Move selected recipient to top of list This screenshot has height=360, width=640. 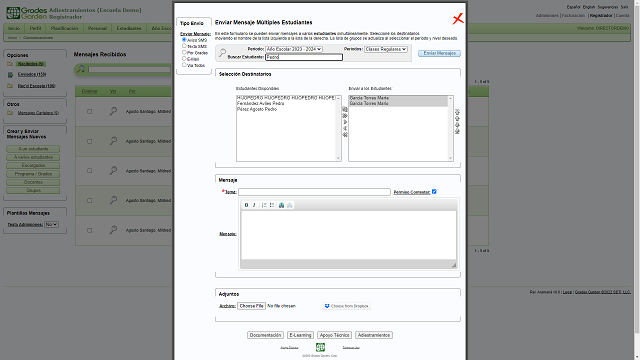(x=457, y=112)
